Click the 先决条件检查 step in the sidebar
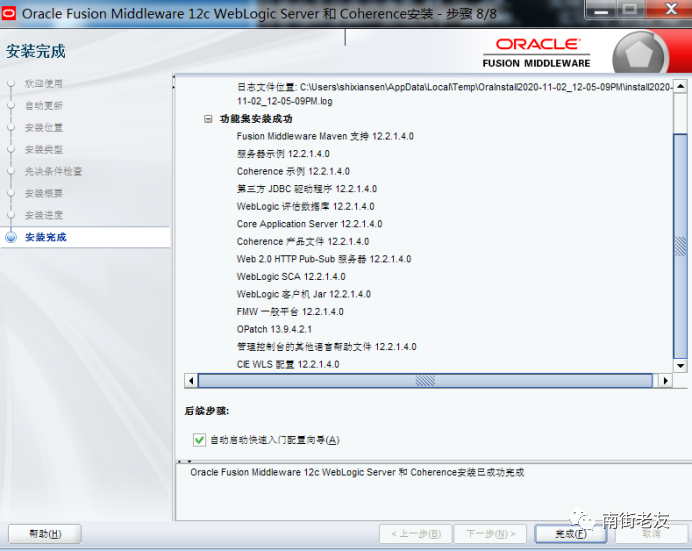Screen dimensions: 692x551 (53, 172)
